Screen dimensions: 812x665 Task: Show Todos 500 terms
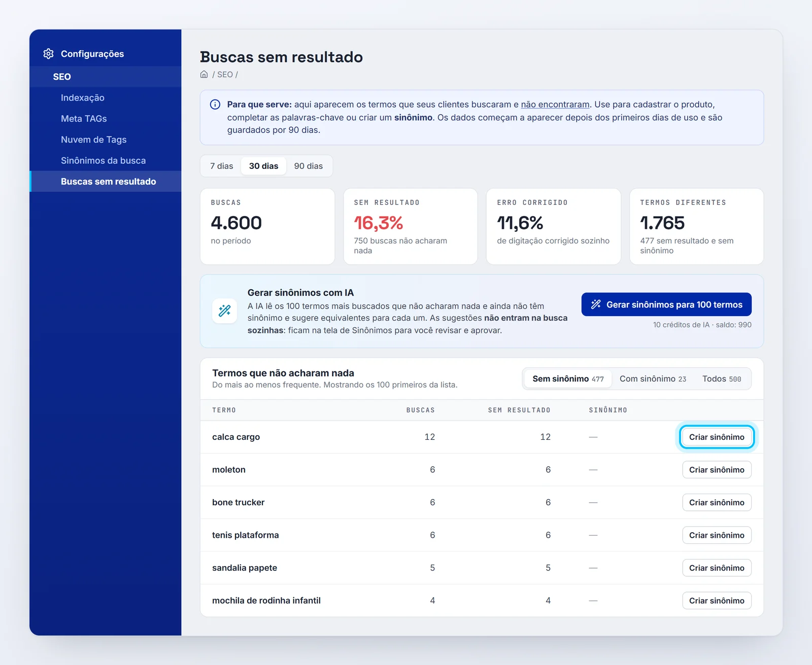(x=722, y=379)
